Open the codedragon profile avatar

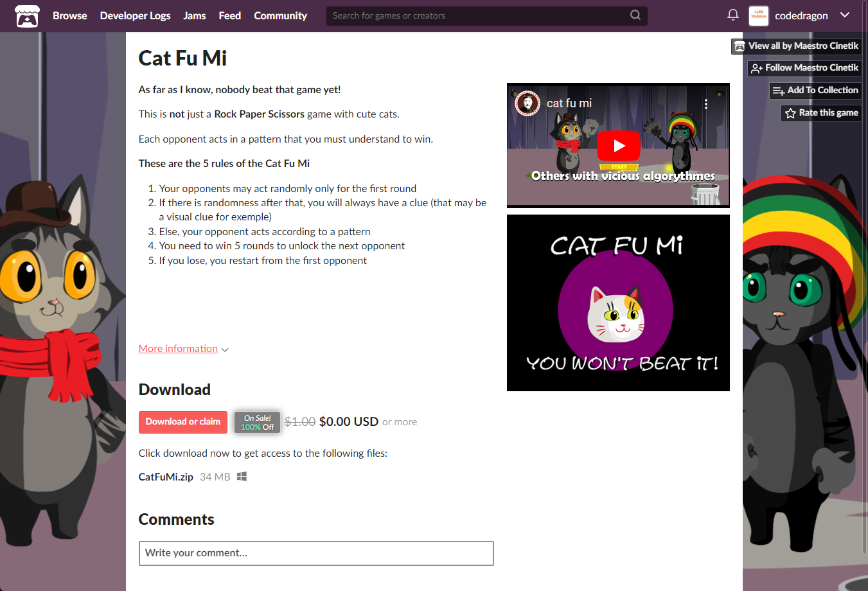coord(759,15)
